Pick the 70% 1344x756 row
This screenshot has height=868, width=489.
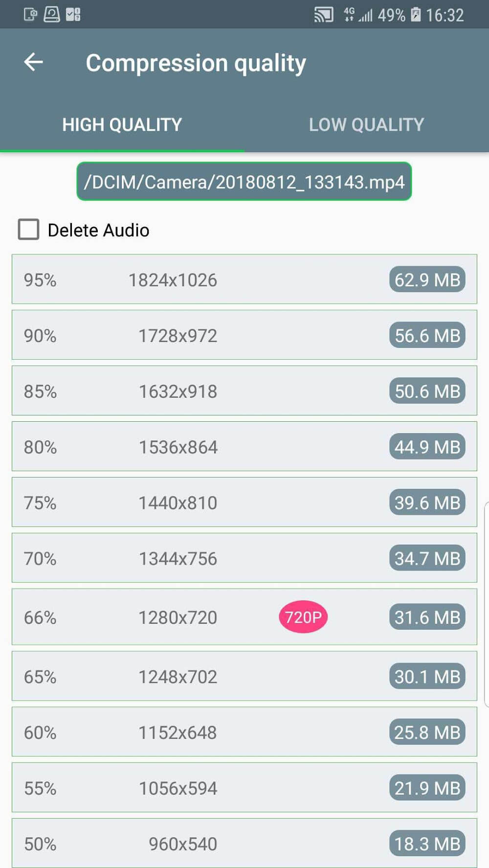(244, 558)
